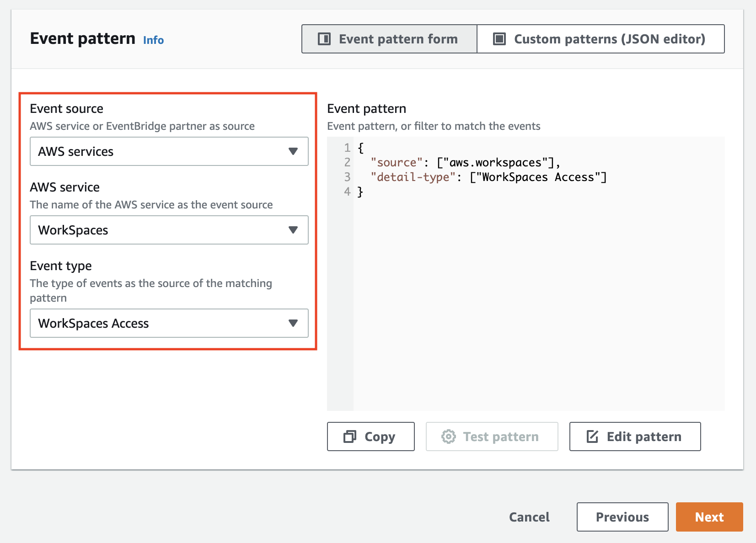Open the Event type dropdown
Image resolution: width=756 pixels, height=543 pixels.
point(169,323)
